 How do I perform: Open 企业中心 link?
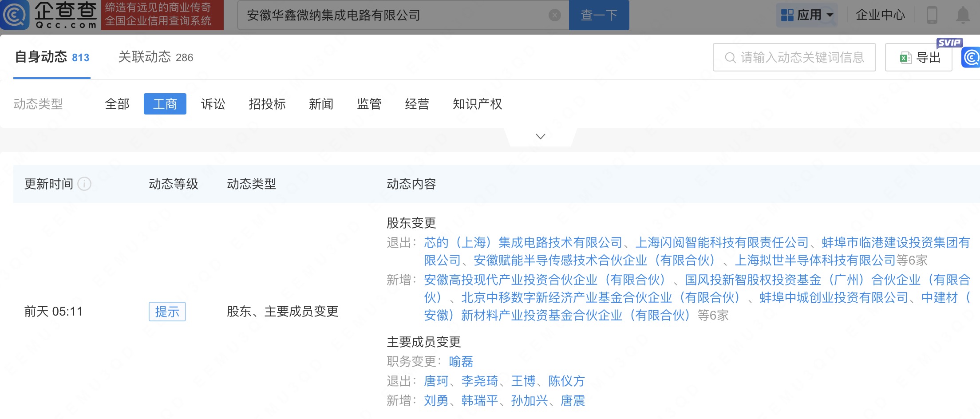880,15
